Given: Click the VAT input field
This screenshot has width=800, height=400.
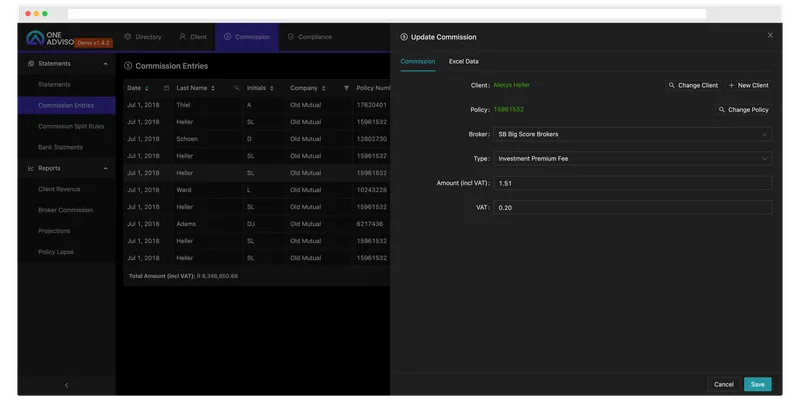Looking at the screenshot, I should 632,208.
